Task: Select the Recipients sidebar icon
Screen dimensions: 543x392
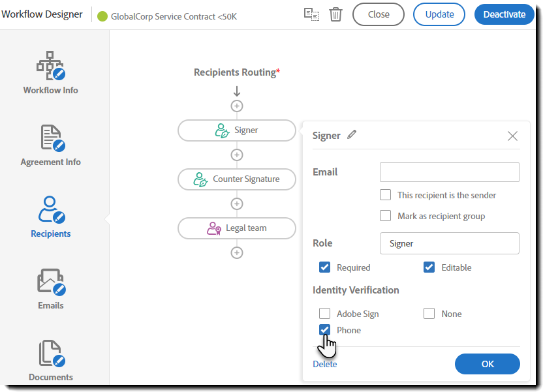Action: [x=50, y=215]
